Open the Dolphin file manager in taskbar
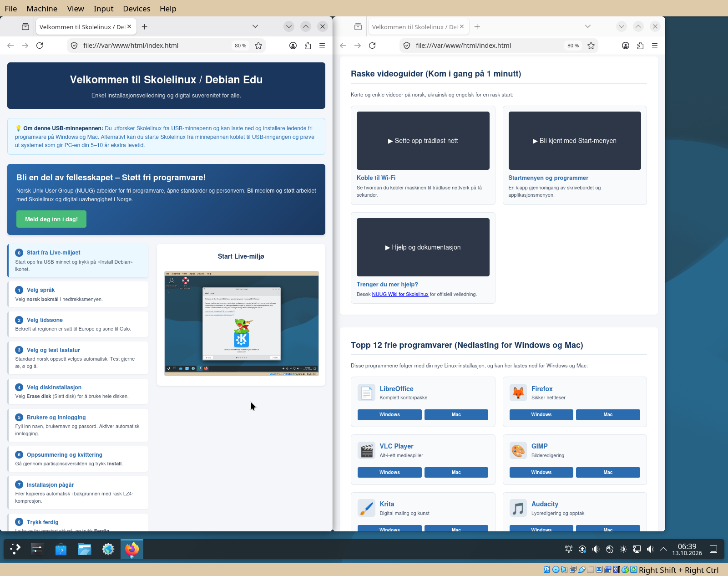Image resolution: width=728 pixels, height=576 pixels. (x=85, y=549)
